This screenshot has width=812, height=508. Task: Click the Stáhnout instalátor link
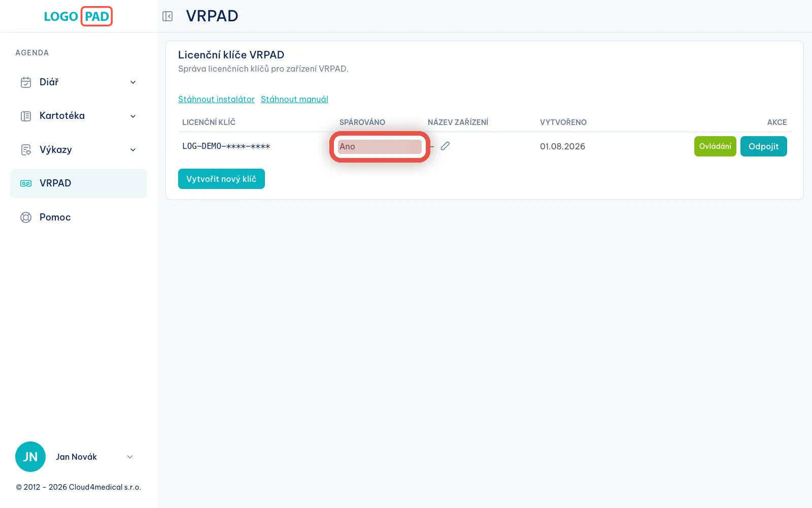pos(216,99)
